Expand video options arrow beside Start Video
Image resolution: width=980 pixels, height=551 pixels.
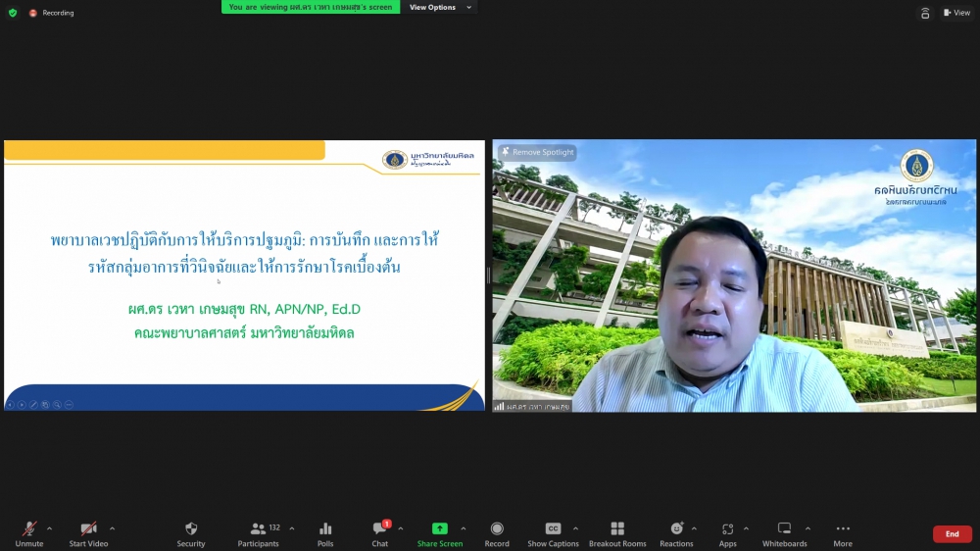112,528
